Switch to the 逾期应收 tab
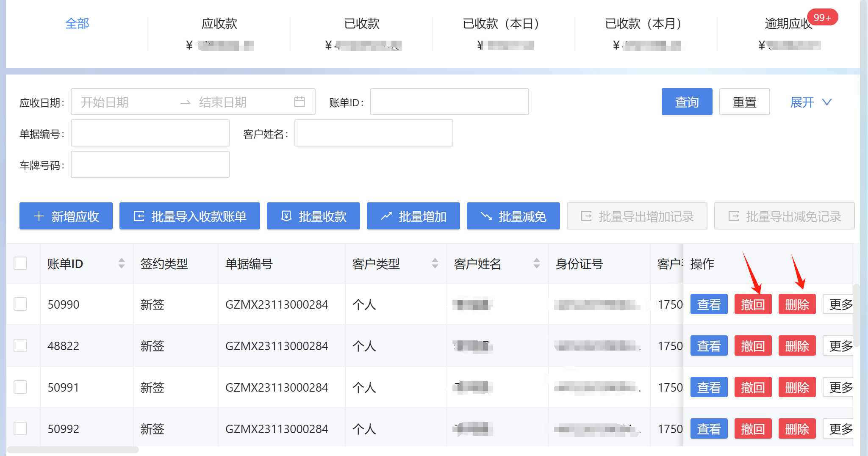This screenshot has width=868, height=456. tap(788, 24)
